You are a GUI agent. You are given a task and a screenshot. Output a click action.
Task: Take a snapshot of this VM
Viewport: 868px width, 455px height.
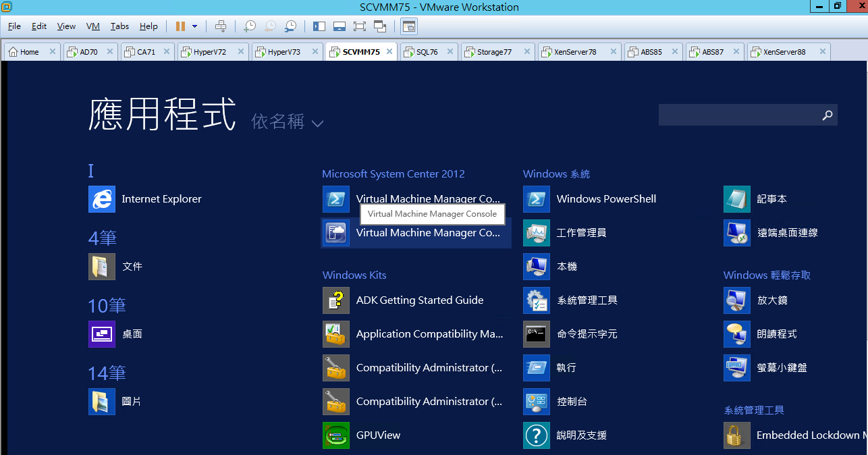(x=250, y=26)
